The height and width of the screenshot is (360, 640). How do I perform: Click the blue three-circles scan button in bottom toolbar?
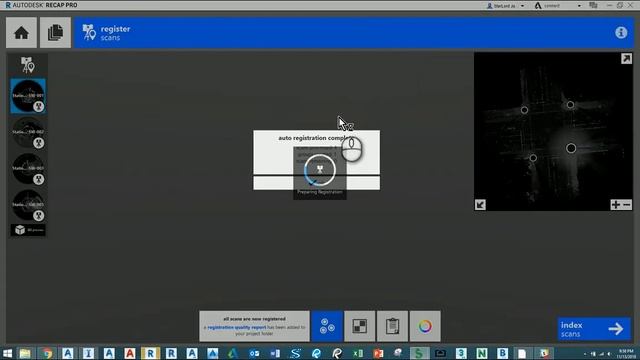(x=327, y=327)
